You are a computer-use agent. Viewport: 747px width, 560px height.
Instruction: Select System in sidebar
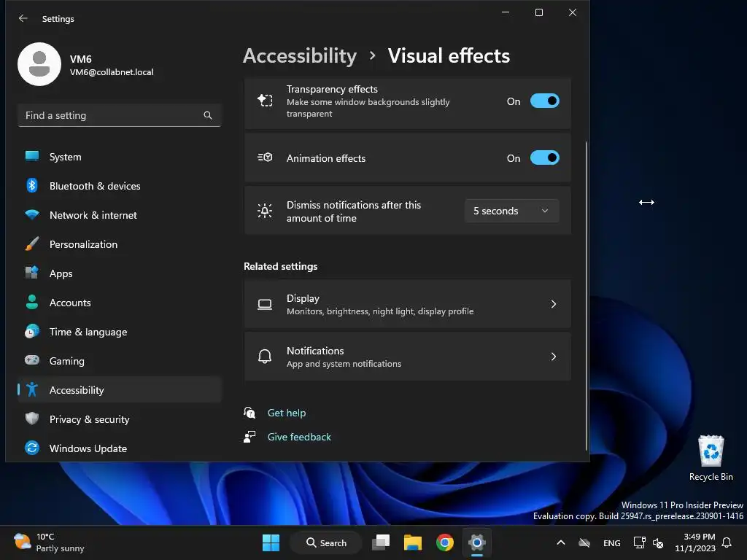[x=120, y=157]
